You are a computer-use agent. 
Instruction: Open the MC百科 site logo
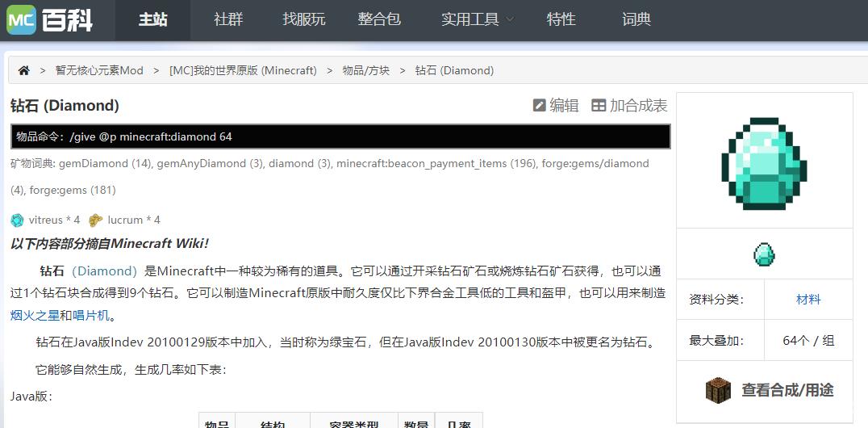click(50, 20)
